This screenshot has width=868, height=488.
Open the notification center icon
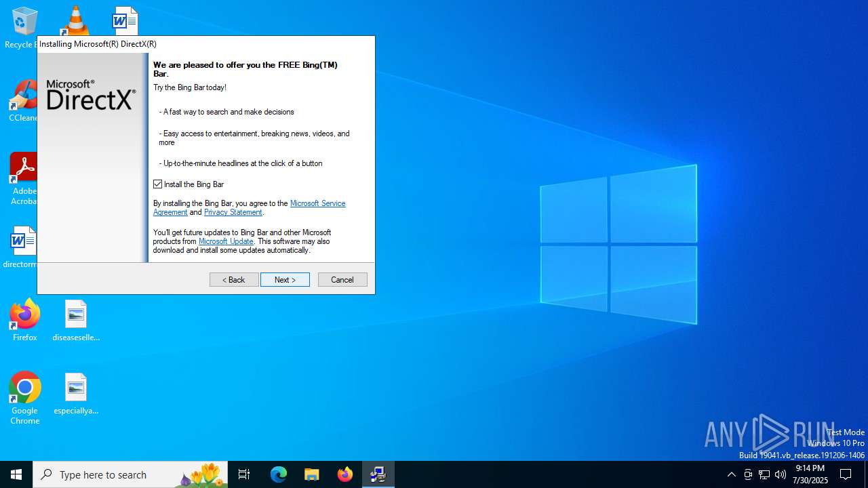(x=846, y=474)
